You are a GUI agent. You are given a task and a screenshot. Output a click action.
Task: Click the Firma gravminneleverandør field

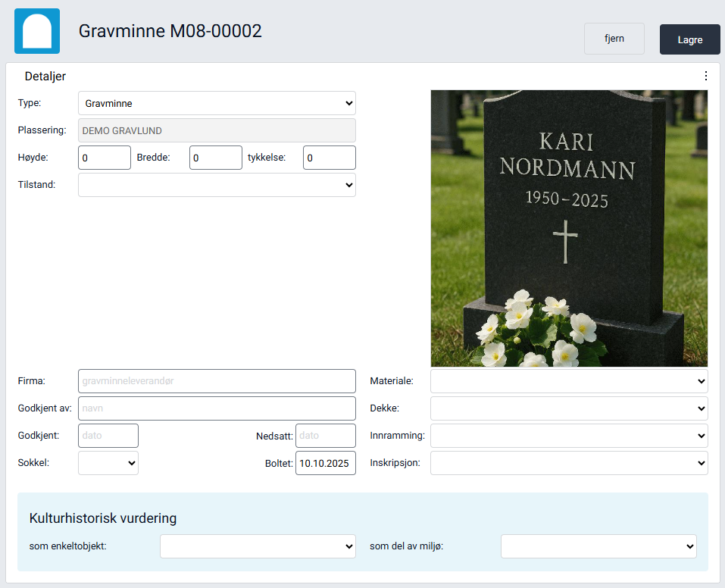tap(217, 380)
